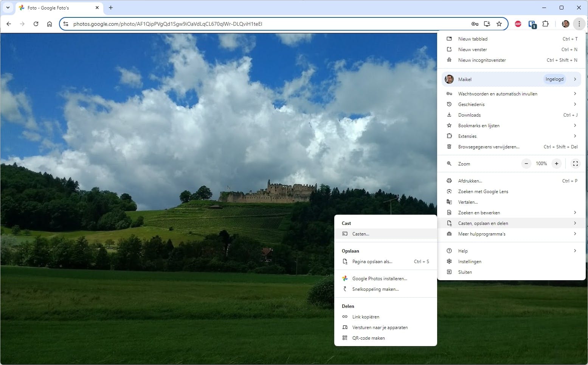Expand Zoeken en bewerken submenu

pos(511,212)
